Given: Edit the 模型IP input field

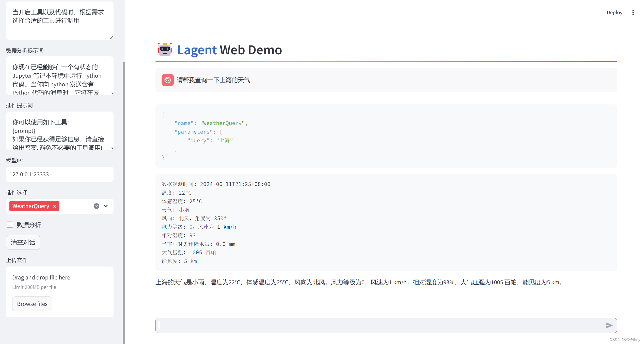Looking at the screenshot, I should coord(60,174).
